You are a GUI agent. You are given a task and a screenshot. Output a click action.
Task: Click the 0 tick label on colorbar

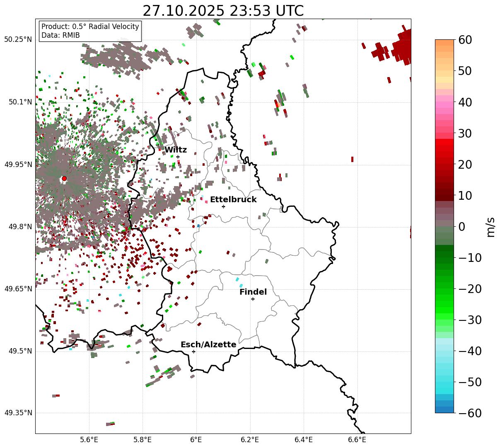pos(461,226)
